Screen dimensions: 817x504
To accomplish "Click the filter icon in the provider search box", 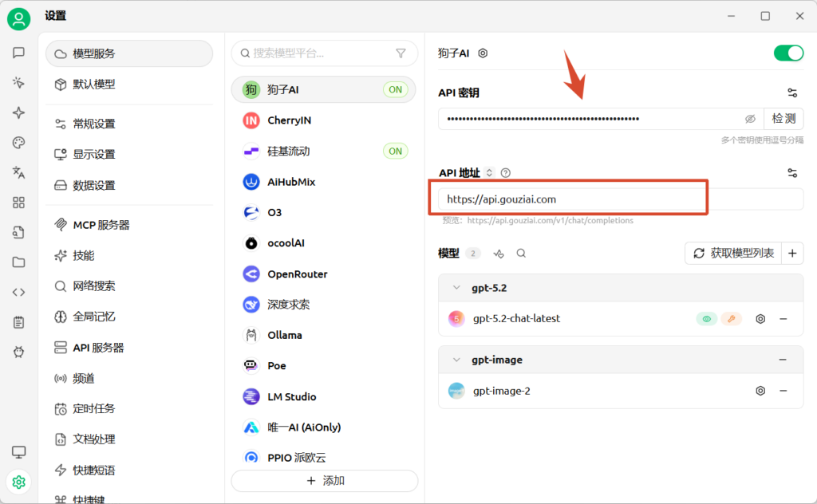I will (401, 53).
